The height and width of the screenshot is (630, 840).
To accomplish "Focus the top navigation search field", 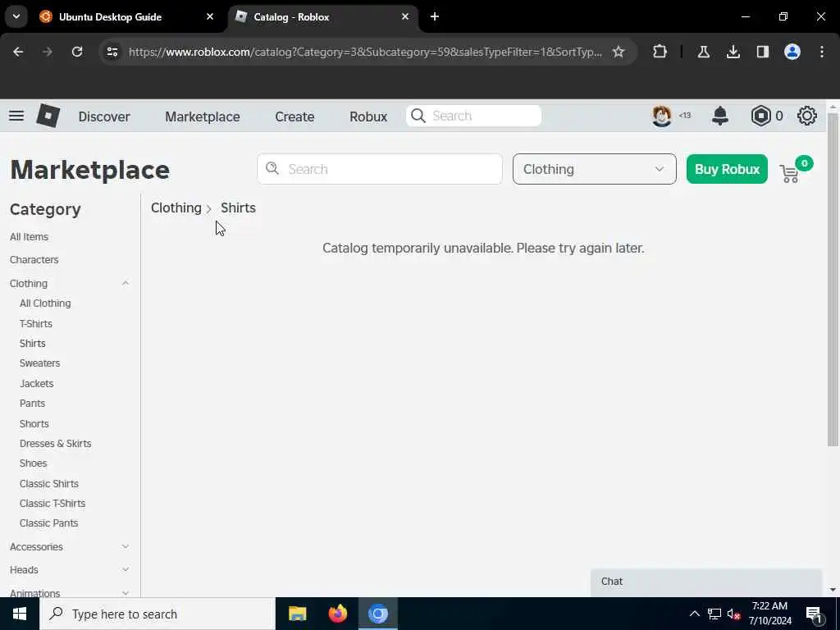I will point(473,116).
